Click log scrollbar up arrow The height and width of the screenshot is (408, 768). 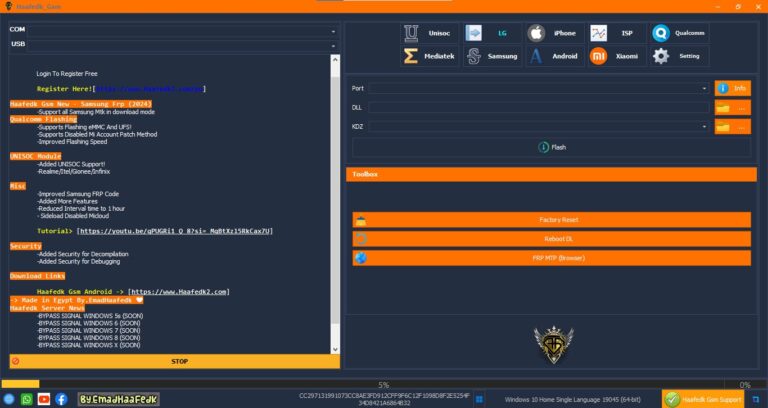[x=335, y=59]
